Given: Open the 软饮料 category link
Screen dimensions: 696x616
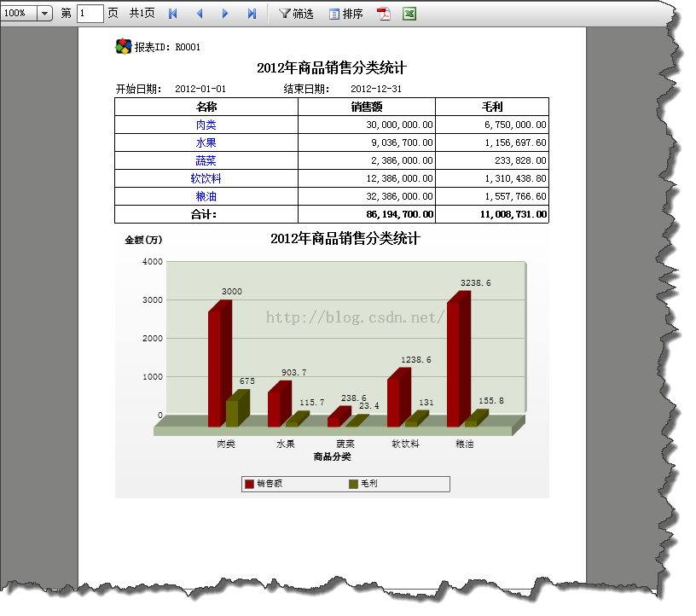Looking at the screenshot, I should tap(206, 178).
